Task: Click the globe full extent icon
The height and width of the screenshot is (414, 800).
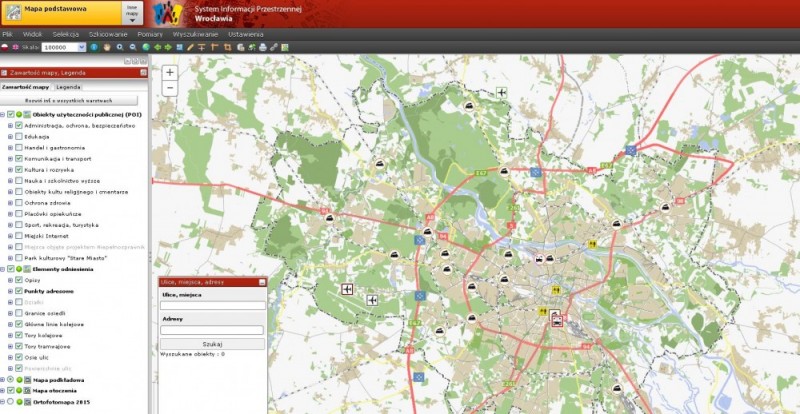Action: pos(146,47)
